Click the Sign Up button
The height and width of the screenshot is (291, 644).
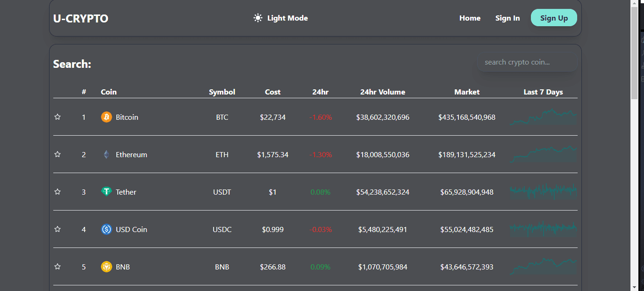pos(554,18)
